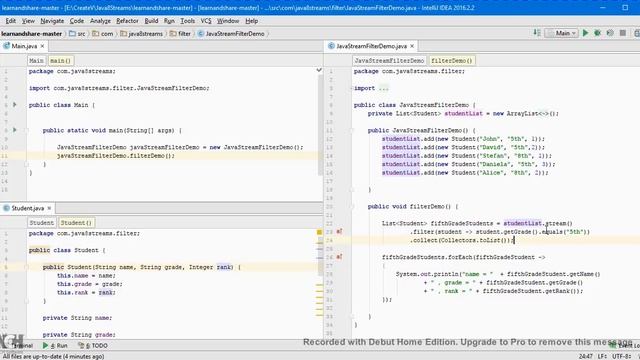Select the Main.java editor tab

pyautogui.click(x=24, y=46)
